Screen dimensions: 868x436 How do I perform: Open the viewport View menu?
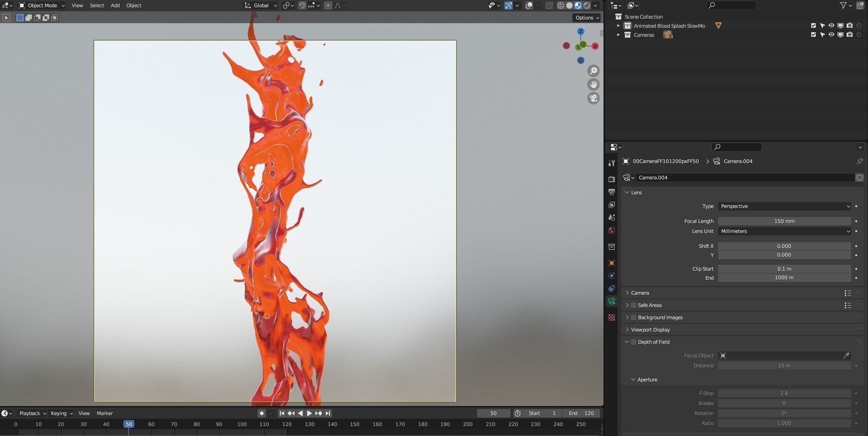[x=77, y=5]
